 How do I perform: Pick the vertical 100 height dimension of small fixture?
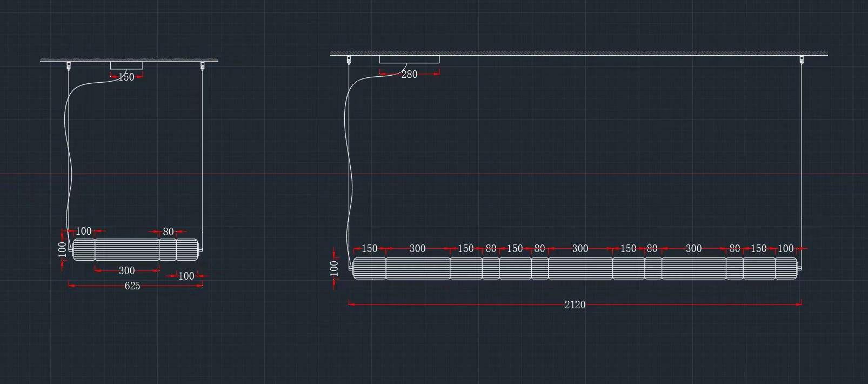pos(62,249)
